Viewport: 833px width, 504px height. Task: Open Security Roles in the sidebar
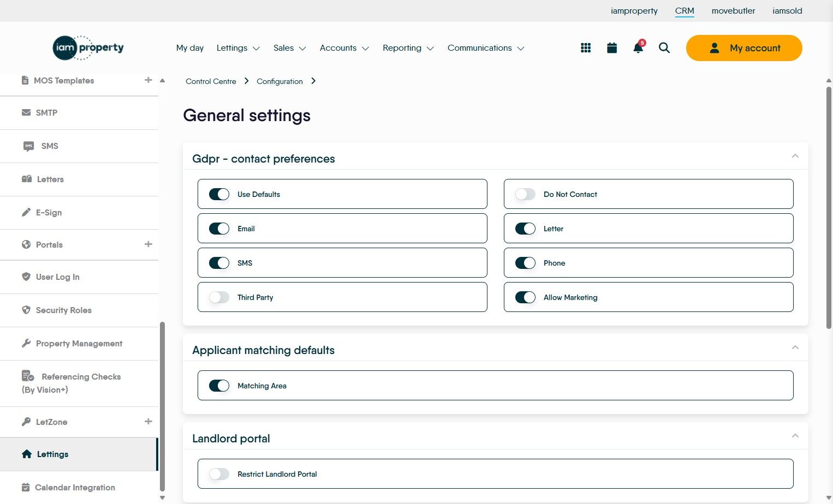click(63, 310)
